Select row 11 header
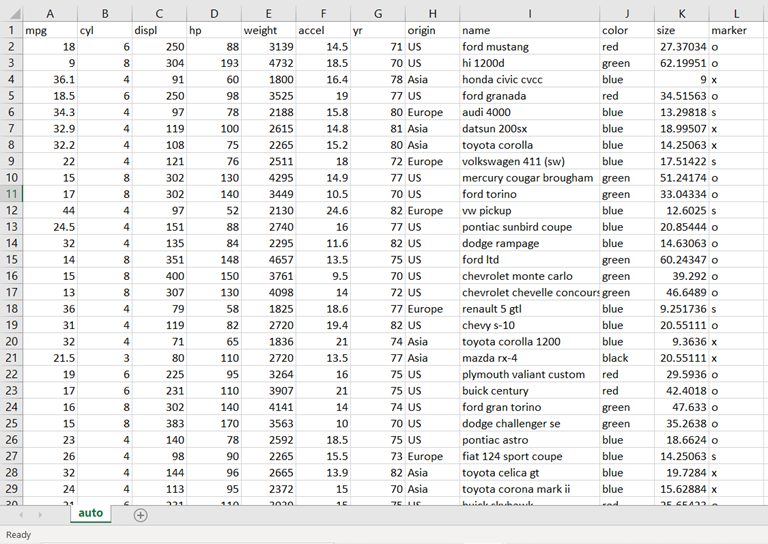This screenshot has width=768, height=544. (11, 194)
